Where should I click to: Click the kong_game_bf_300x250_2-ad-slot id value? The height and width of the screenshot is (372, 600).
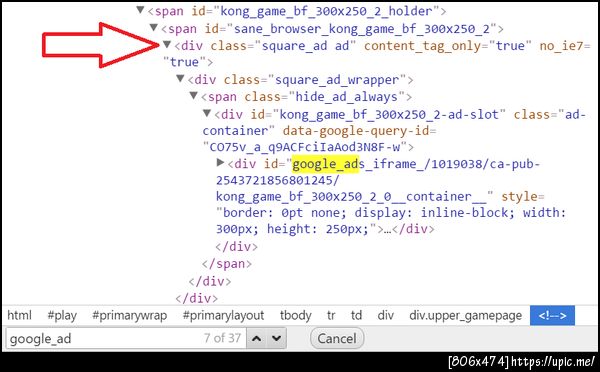coord(389,114)
